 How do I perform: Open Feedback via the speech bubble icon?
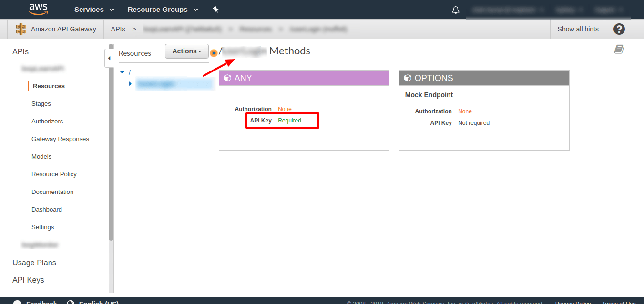17,301
